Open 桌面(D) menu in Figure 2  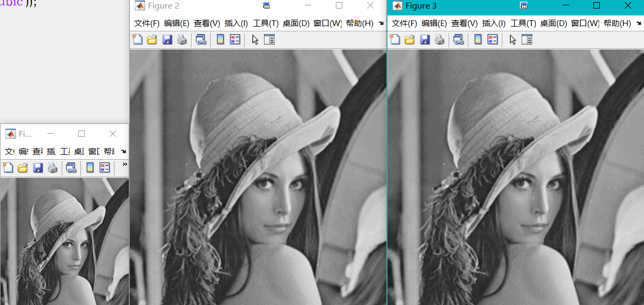point(296,23)
